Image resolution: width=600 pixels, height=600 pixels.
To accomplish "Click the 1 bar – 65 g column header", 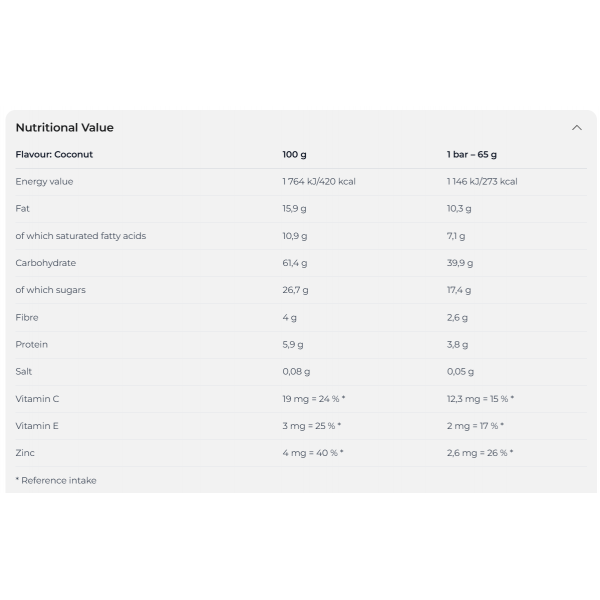I will click(471, 155).
